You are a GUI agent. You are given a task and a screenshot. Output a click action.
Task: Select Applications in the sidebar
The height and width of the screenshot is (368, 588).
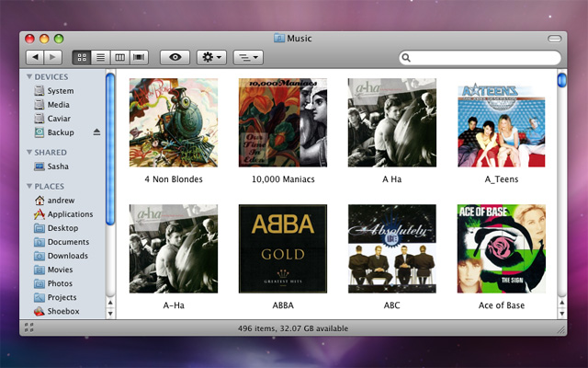pyautogui.click(x=69, y=214)
